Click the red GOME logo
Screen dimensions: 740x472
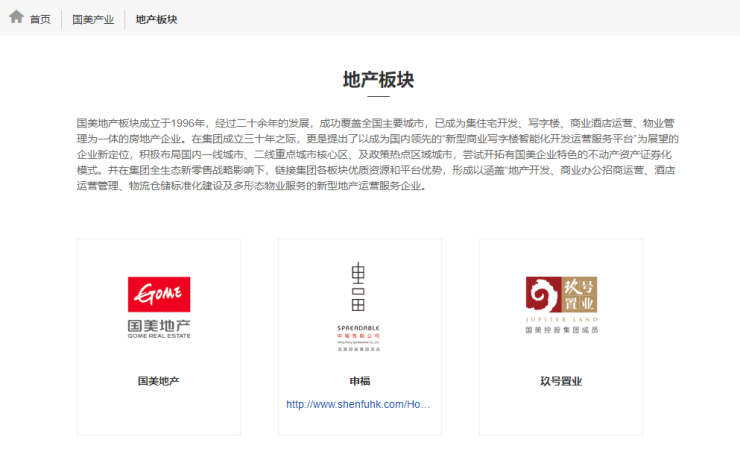[159, 295]
